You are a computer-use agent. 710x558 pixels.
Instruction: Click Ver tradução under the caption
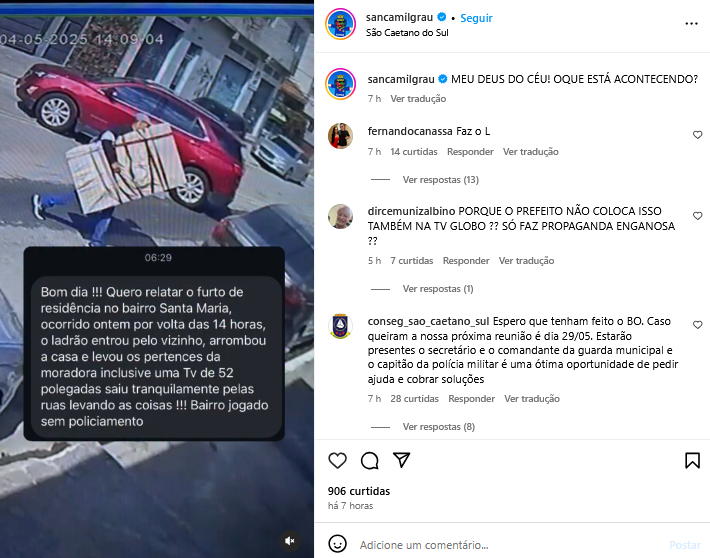pos(418,99)
